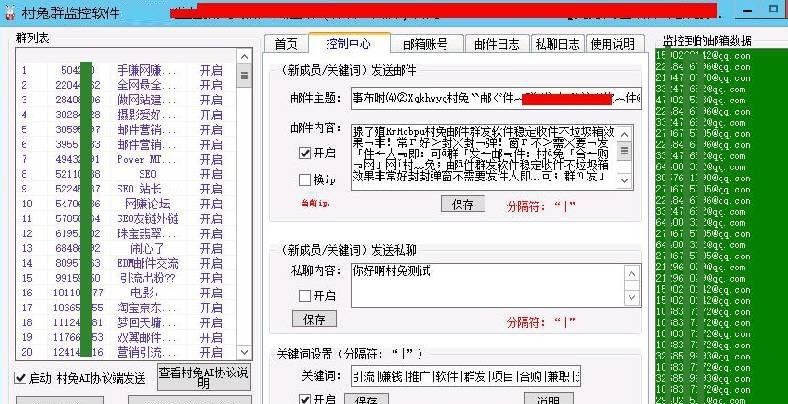This screenshot has height=404, width=788.
Task: Select the SEO 站长 group row
Action: (x=127, y=189)
